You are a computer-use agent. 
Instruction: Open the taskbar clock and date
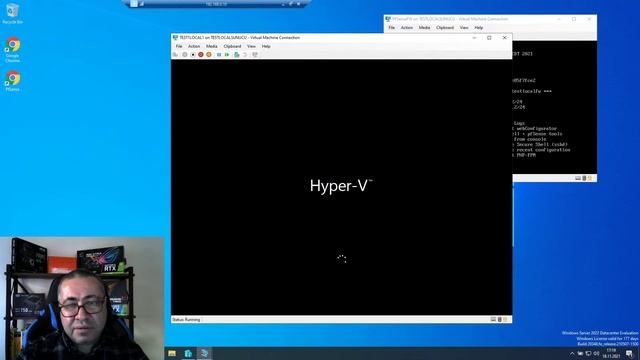click(611, 353)
